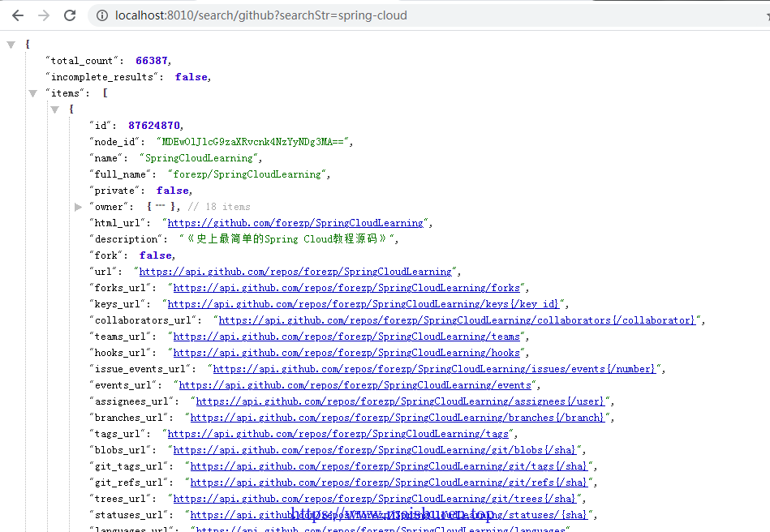Click the incomplete_results value false
The height and width of the screenshot is (532, 770).
click(x=191, y=77)
